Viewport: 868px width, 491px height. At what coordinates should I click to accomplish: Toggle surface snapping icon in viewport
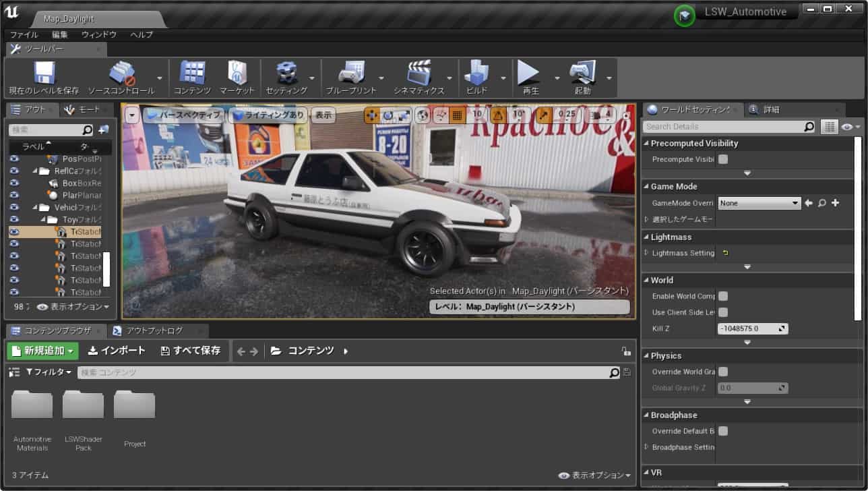pyautogui.click(x=441, y=115)
